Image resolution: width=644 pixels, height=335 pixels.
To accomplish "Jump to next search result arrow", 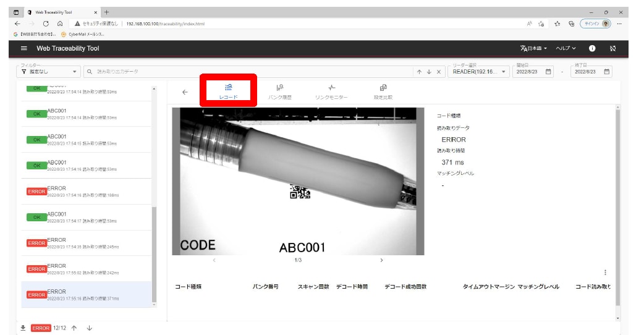I will tap(429, 72).
